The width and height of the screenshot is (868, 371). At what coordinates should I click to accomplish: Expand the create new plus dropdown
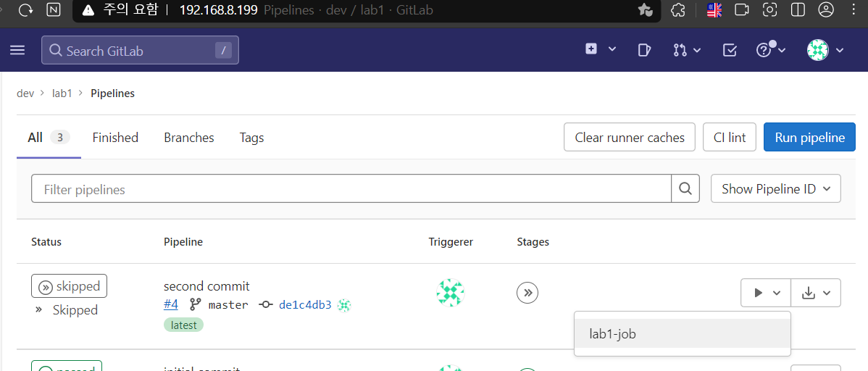(x=601, y=49)
